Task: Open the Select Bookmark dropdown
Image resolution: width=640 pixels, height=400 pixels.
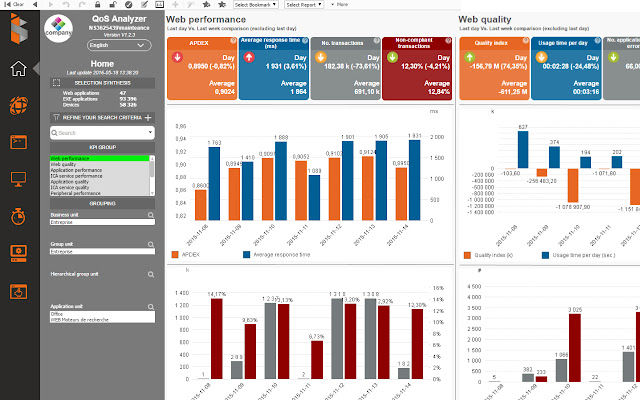Action: click(256, 4)
